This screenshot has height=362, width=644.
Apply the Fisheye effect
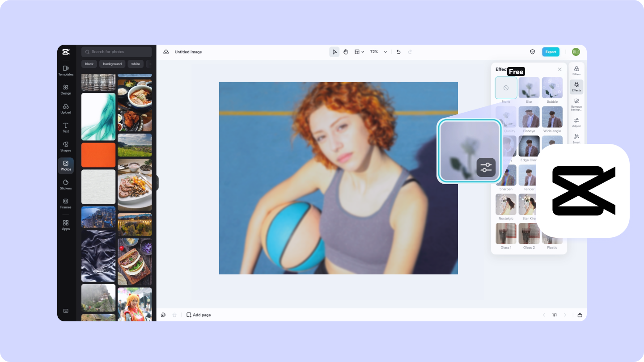[x=529, y=117]
